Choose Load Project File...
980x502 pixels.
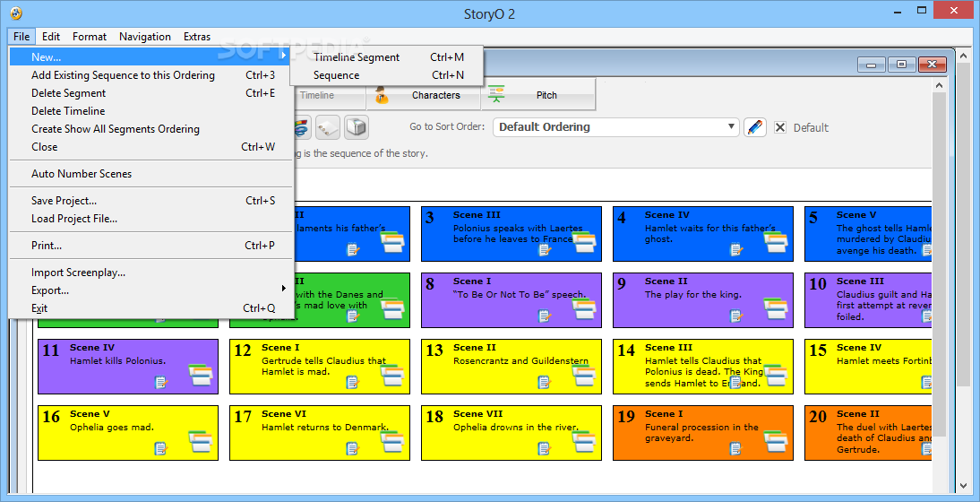tap(151, 219)
